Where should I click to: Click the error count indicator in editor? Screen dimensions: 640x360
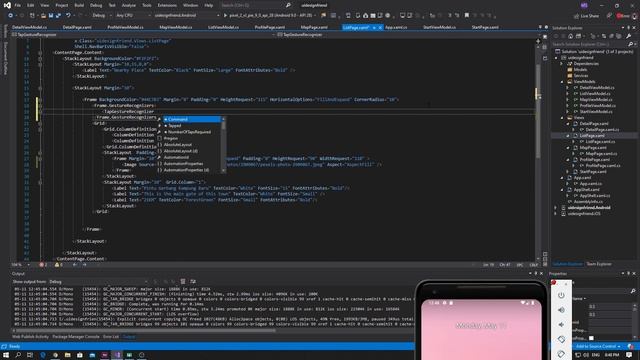coord(43,265)
